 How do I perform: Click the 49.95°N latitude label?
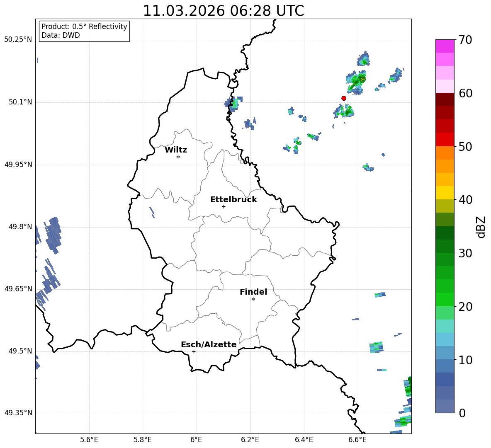coord(18,164)
